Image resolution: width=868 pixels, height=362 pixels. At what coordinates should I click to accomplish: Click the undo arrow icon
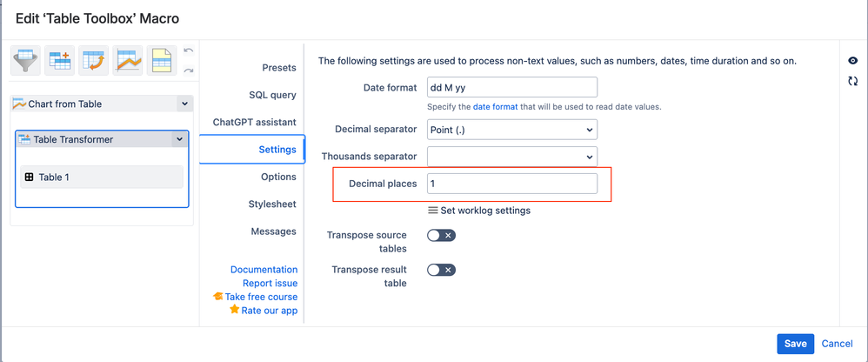click(188, 52)
